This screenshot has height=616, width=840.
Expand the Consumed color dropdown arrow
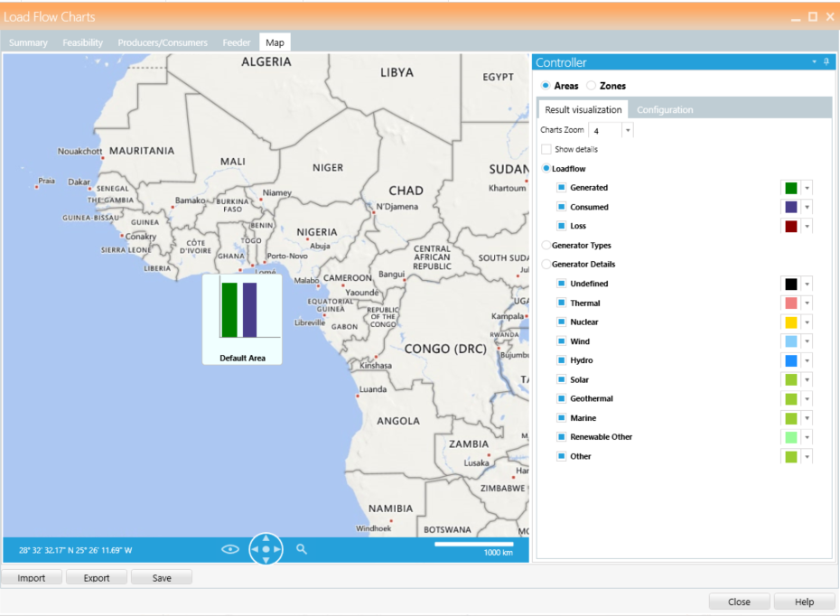(807, 208)
